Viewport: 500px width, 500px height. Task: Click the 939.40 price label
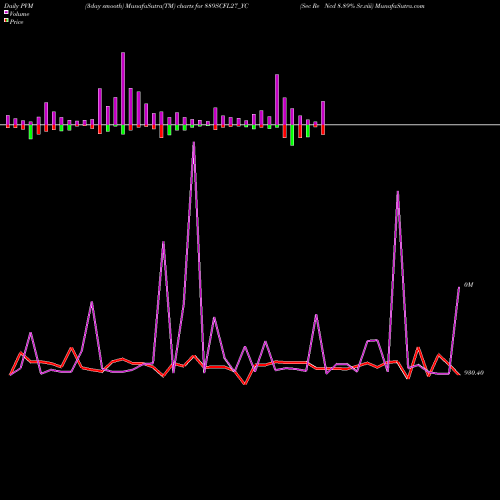pos(474,373)
